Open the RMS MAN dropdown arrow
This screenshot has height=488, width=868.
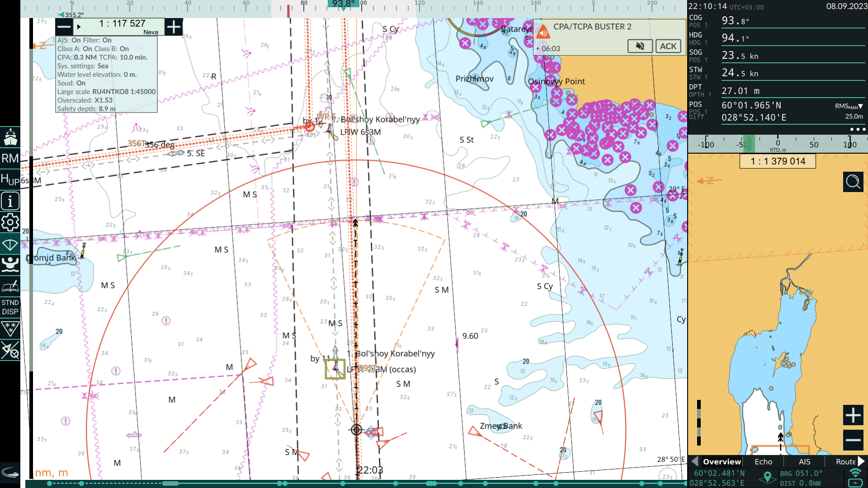tap(860, 107)
